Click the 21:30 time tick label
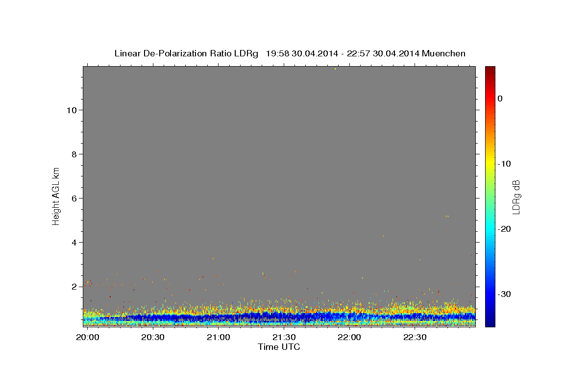The height and width of the screenshot is (392, 588). tap(284, 338)
